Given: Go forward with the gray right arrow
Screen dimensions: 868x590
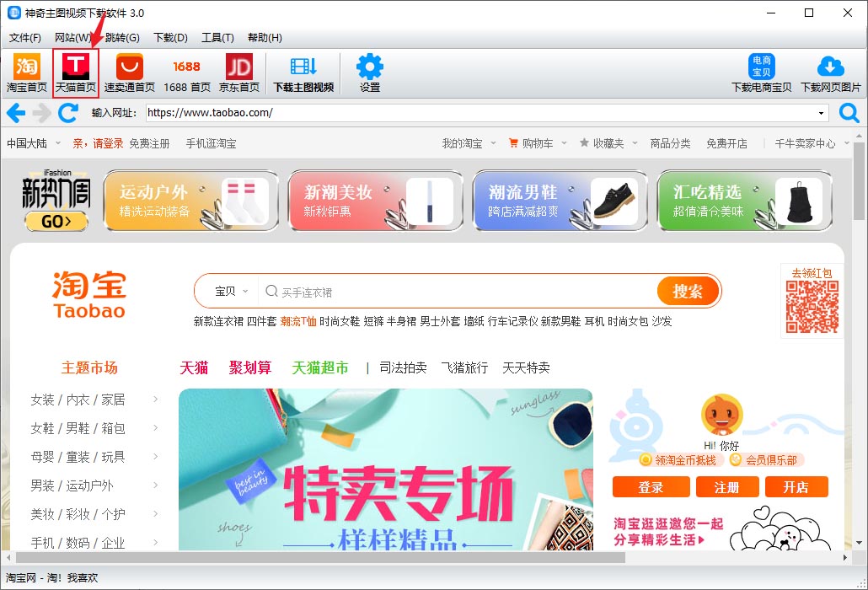Looking at the screenshot, I should 41,113.
